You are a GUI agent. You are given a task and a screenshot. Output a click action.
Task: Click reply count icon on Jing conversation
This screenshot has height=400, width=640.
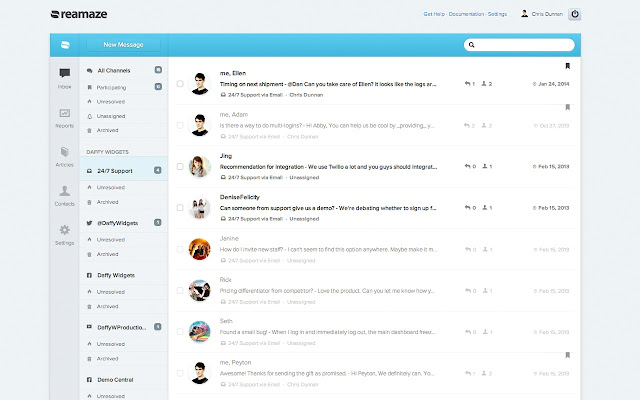pyautogui.click(x=467, y=167)
